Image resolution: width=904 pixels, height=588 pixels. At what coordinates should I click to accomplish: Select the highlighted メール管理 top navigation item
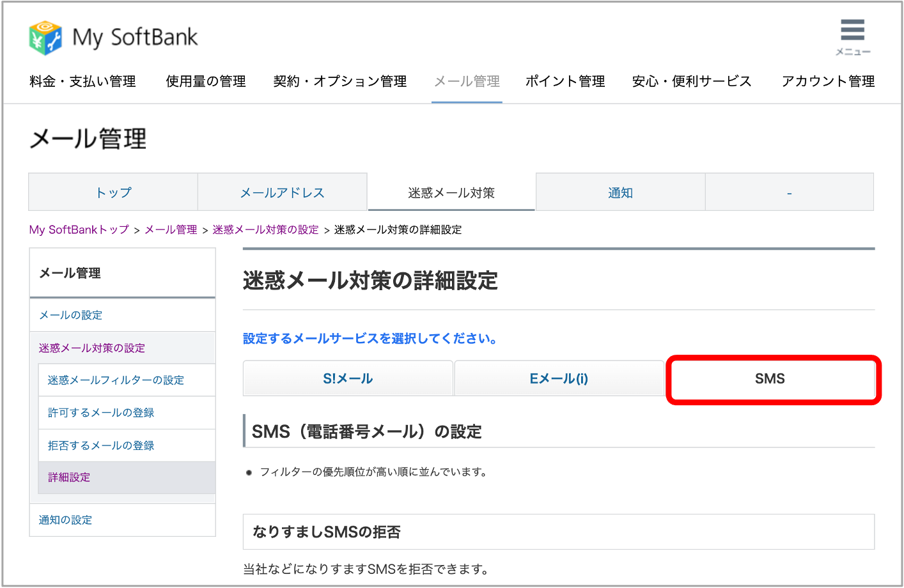point(467,81)
